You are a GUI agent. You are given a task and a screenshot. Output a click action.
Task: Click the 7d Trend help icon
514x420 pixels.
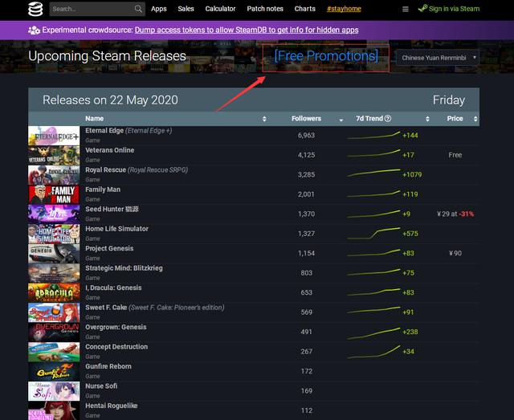[388, 118]
